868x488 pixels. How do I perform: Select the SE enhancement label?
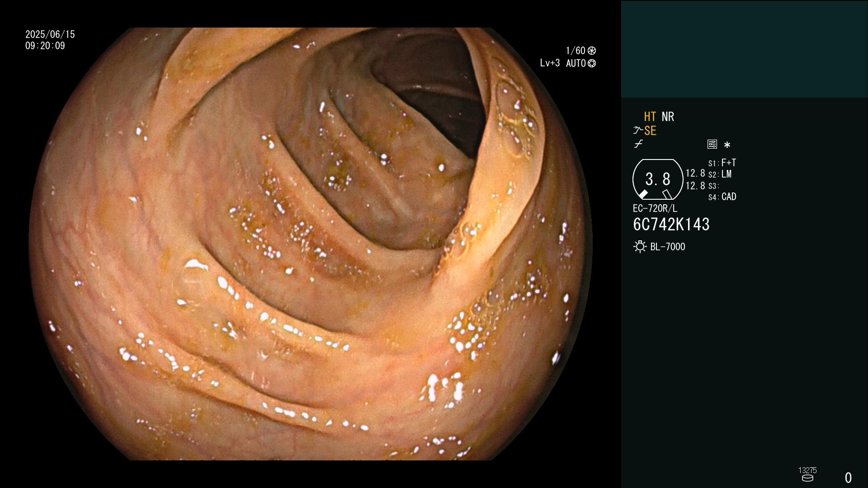point(650,131)
